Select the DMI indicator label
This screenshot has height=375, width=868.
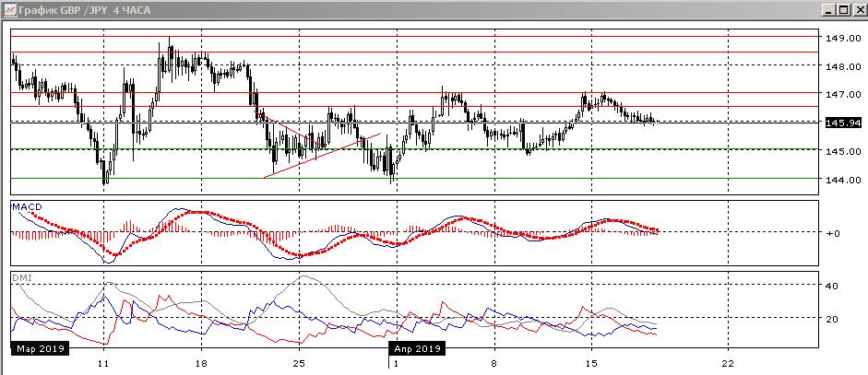[x=21, y=276]
